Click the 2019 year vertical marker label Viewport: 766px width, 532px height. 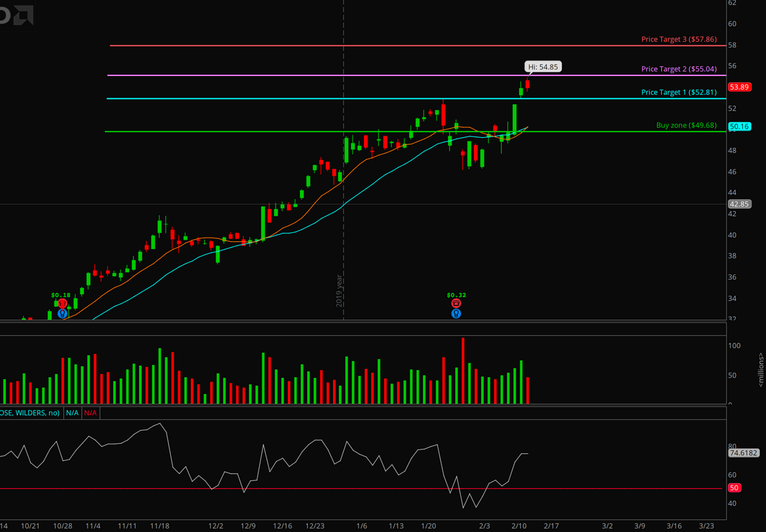[339, 291]
